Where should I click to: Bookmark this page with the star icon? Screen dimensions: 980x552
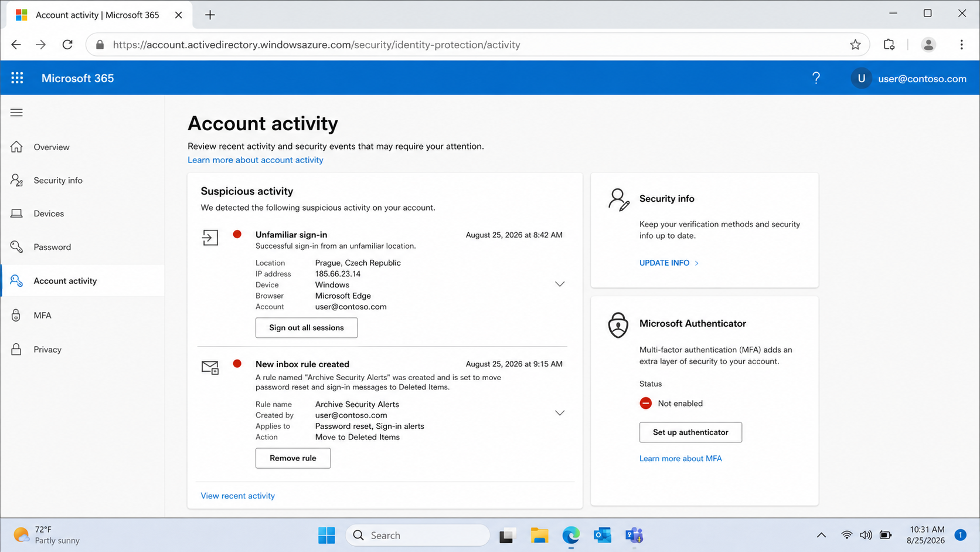coord(855,45)
